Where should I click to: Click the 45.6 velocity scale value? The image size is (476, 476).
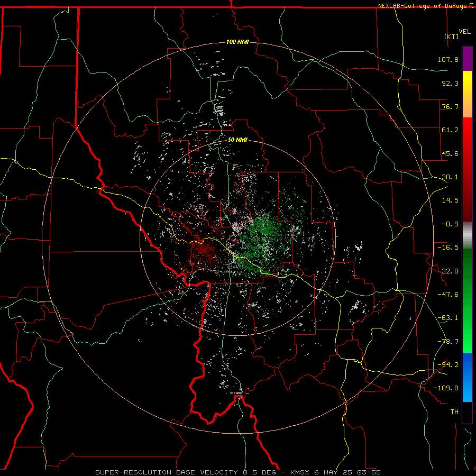450,153
